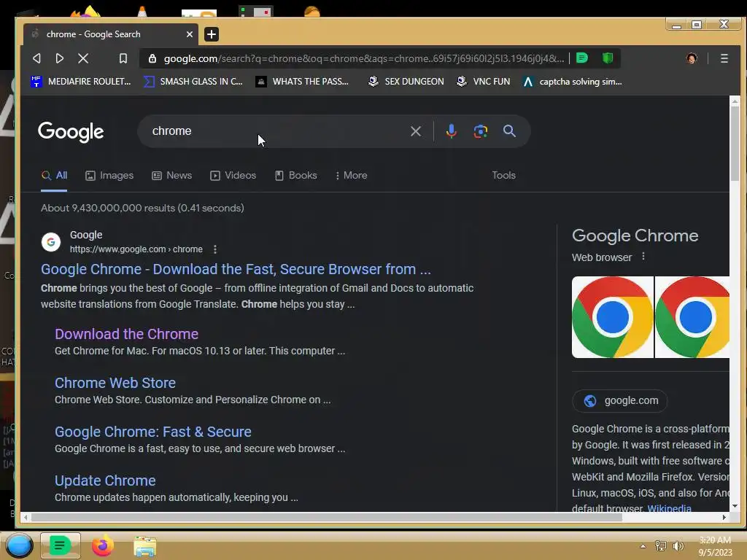The width and height of the screenshot is (747, 560).
Task: Click the green chat extension icon in address bar
Action: pyautogui.click(x=581, y=58)
